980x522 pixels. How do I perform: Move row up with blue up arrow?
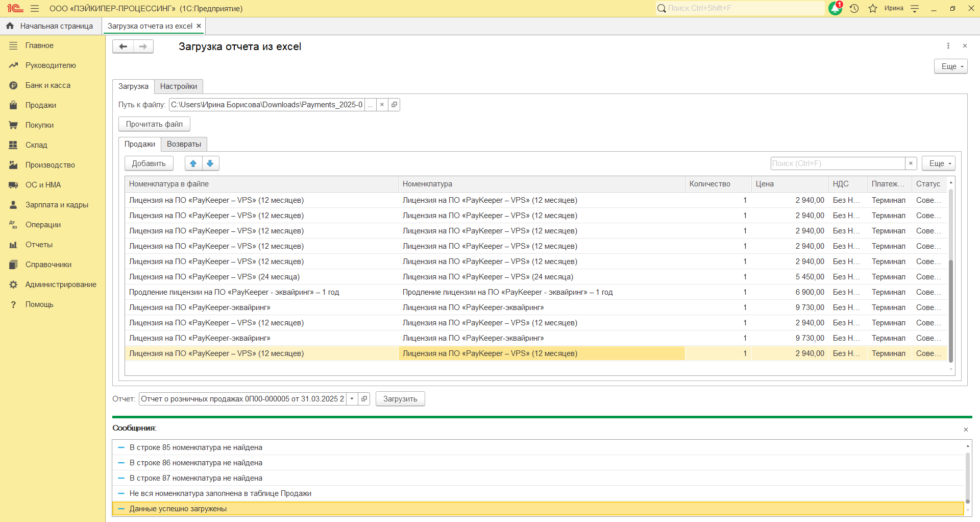click(x=193, y=163)
